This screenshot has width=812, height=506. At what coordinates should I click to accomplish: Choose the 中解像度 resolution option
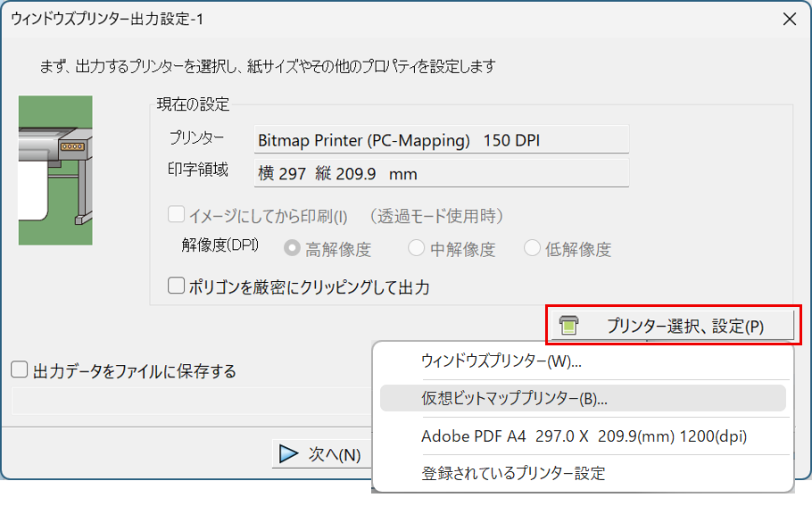point(416,249)
